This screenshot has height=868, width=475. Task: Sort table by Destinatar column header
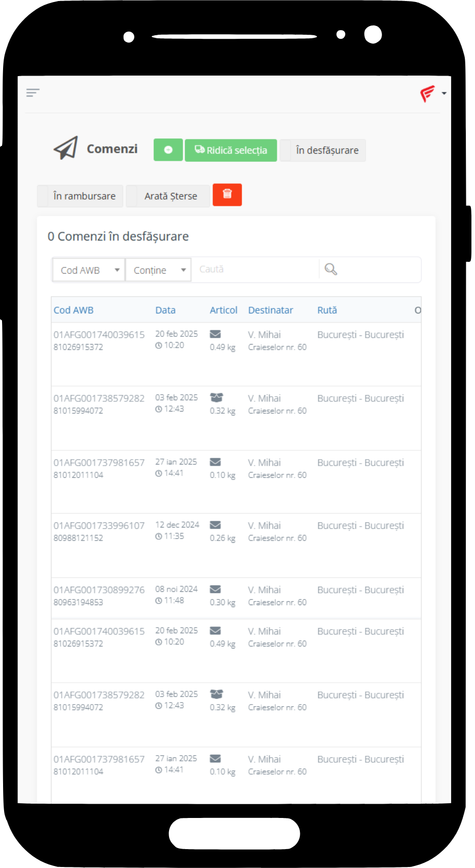pos(270,310)
